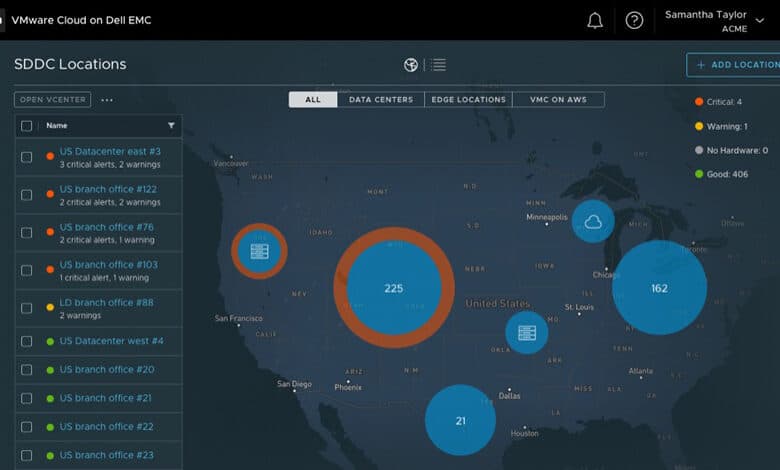Toggle the select-all checkbox in Name header

tap(27, 126)
